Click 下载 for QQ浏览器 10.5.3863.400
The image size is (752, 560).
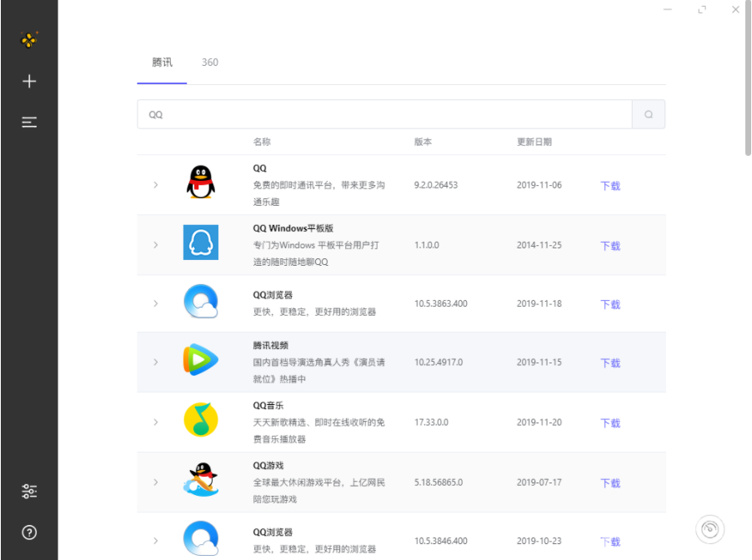tap(610, 304)
